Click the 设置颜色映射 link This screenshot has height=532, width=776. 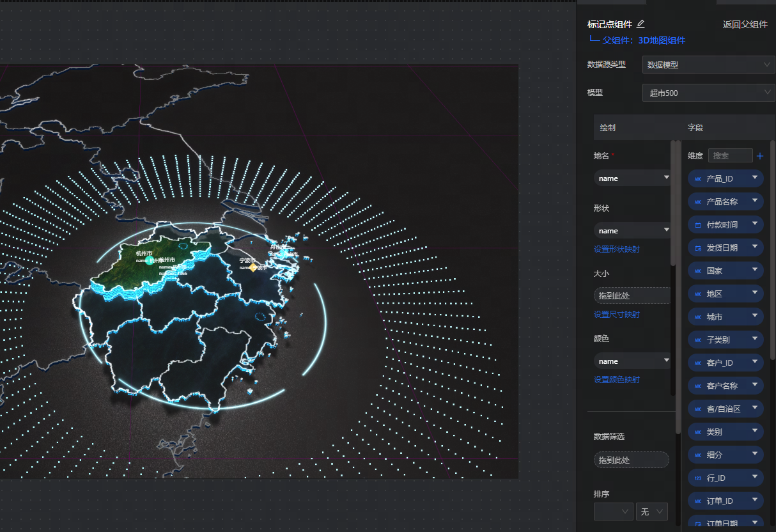point(616,380)
